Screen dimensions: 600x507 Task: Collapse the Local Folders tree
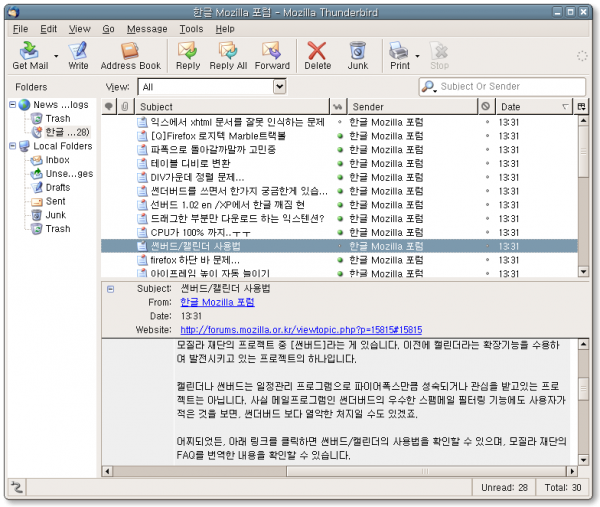(x=13, y=146)
